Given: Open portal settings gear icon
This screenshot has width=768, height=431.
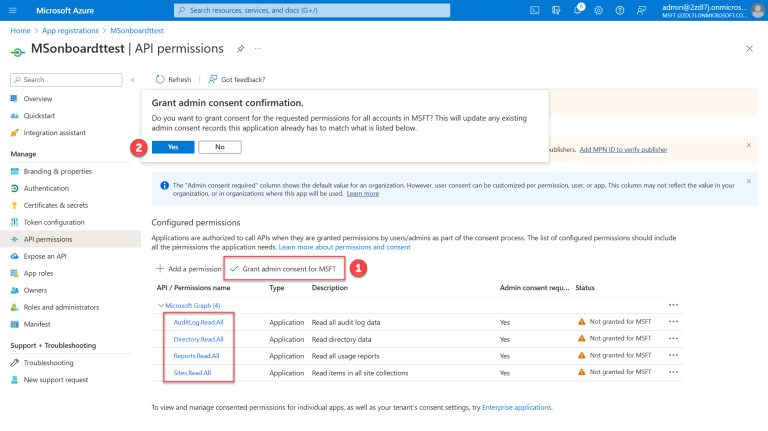Looking at the screenshot, I should [599, 10].
